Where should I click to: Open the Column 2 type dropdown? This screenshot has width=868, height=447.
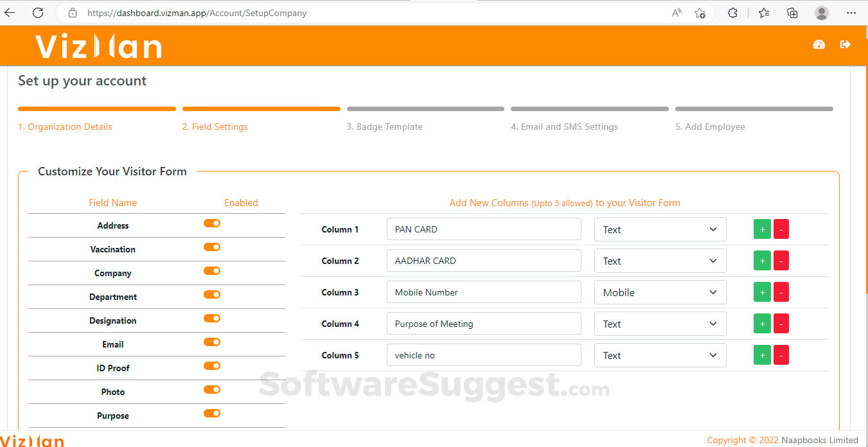point(660,261)
